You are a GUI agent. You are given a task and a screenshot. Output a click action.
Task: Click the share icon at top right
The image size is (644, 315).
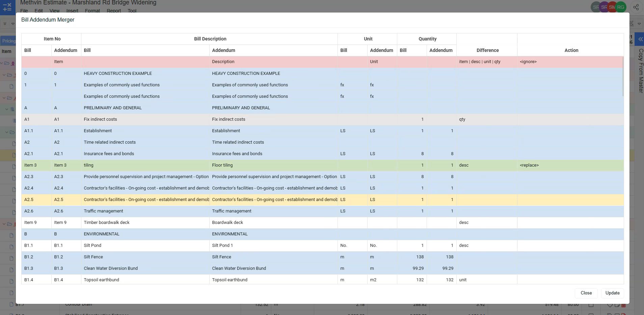(x=636, y=7)
